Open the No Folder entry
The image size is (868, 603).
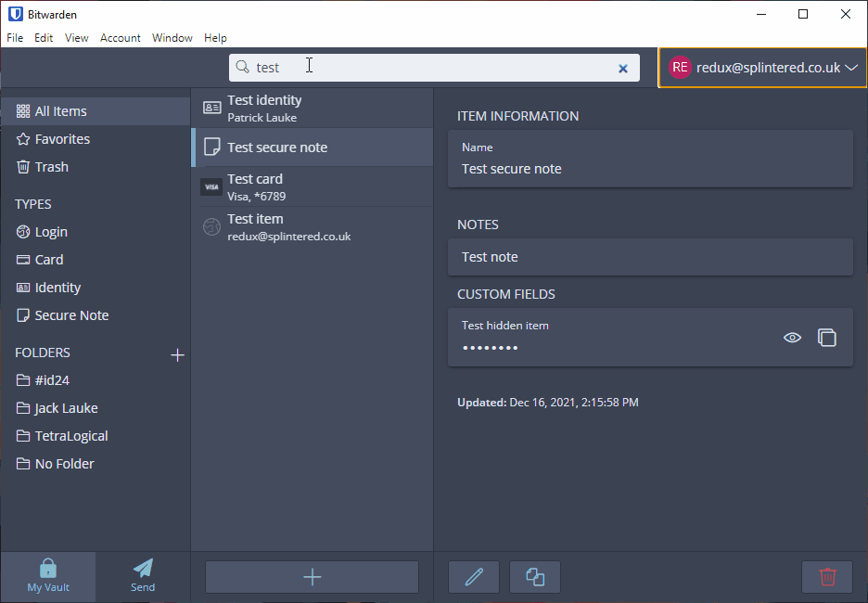click(56, 464)
